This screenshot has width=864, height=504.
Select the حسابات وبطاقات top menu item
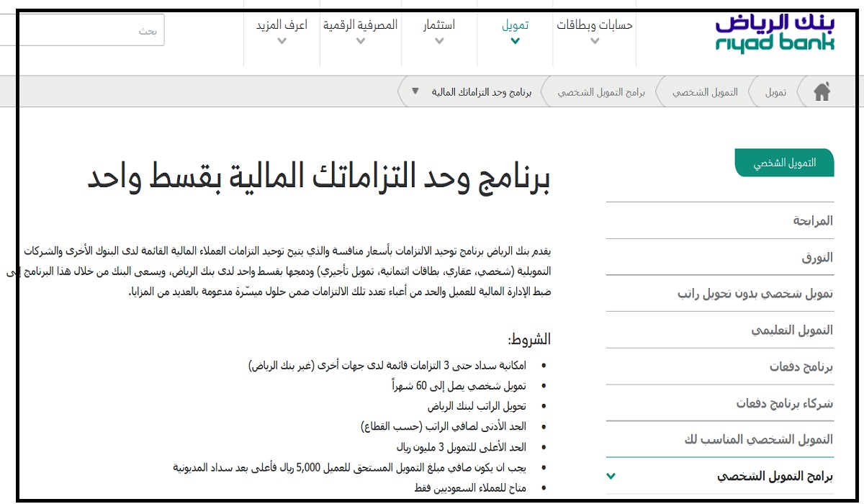coord(595,24)
